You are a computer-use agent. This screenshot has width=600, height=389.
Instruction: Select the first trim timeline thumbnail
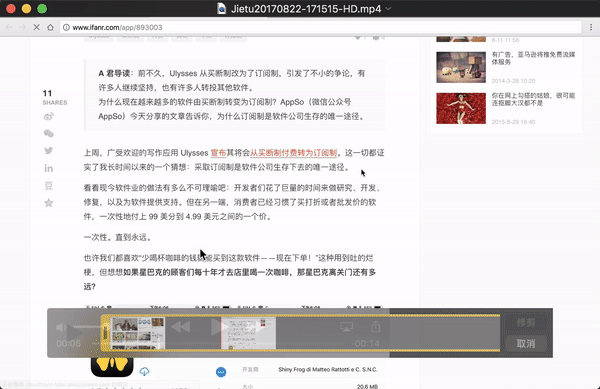click(x=138, y=333)
